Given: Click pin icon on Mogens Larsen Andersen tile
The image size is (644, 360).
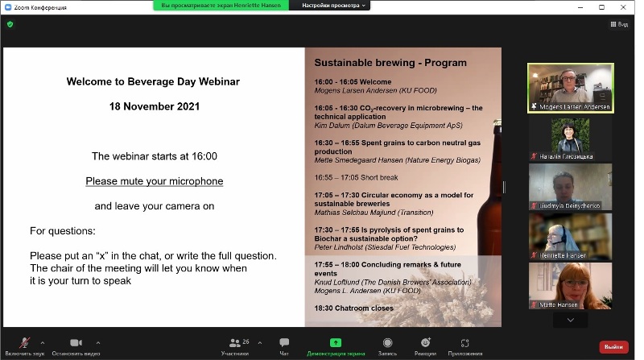Looking at the screenshot, I should click(534, 106).
